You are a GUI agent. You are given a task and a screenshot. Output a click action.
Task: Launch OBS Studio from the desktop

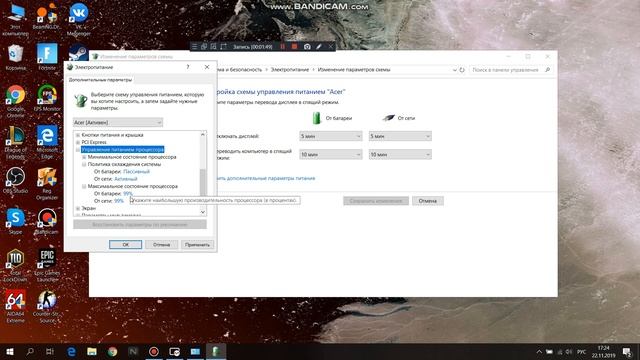(16, 180)
